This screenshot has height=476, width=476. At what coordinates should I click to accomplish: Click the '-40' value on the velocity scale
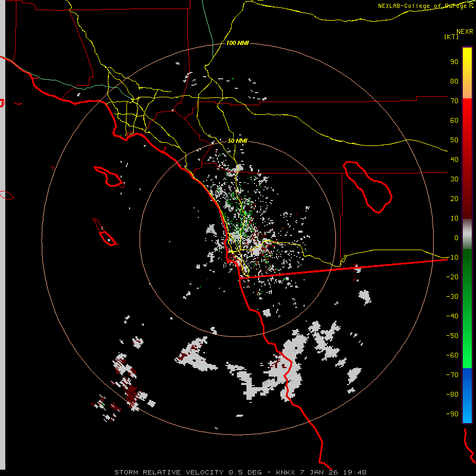pyautogui.click(x=452, y=316)
